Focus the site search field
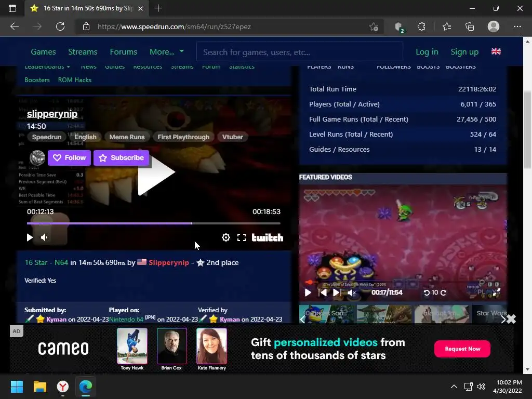Image resolution: width=532 pixels, height=399 pixels. (x=300, y=52)
